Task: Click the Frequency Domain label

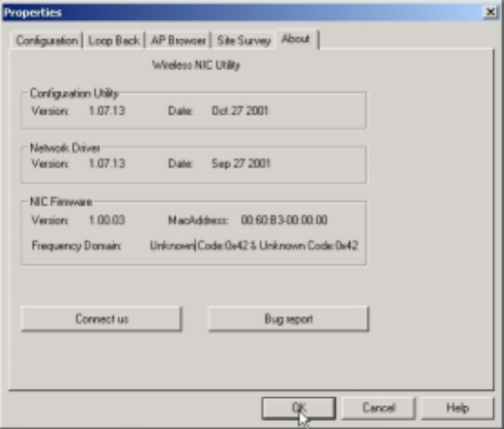Action: [x=77, y=246]
